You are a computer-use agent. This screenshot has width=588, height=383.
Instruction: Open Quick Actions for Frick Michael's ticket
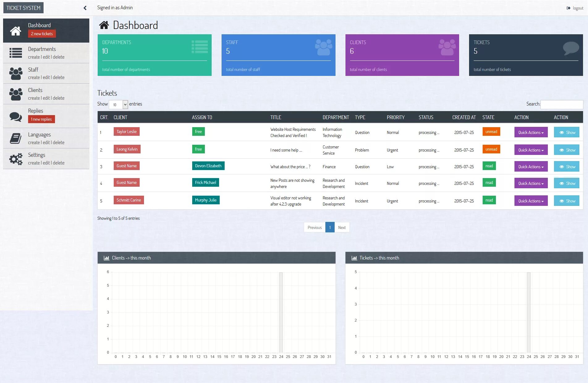[x=531, y=183]
